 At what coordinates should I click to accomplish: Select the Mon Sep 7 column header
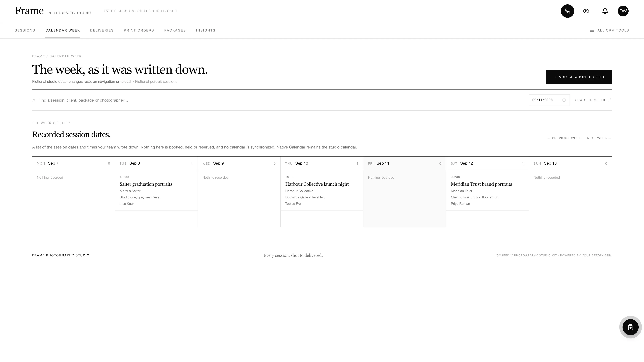coord(73,163)
